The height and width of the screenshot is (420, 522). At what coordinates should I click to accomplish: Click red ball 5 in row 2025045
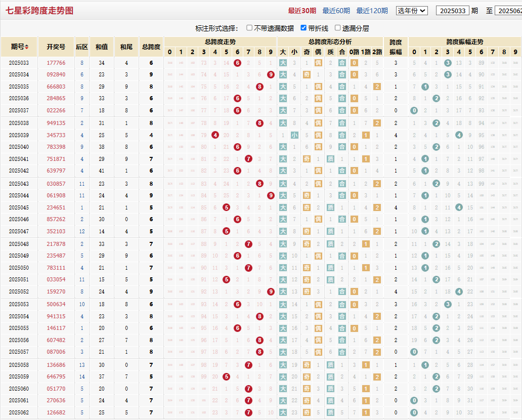pos(227,207)
